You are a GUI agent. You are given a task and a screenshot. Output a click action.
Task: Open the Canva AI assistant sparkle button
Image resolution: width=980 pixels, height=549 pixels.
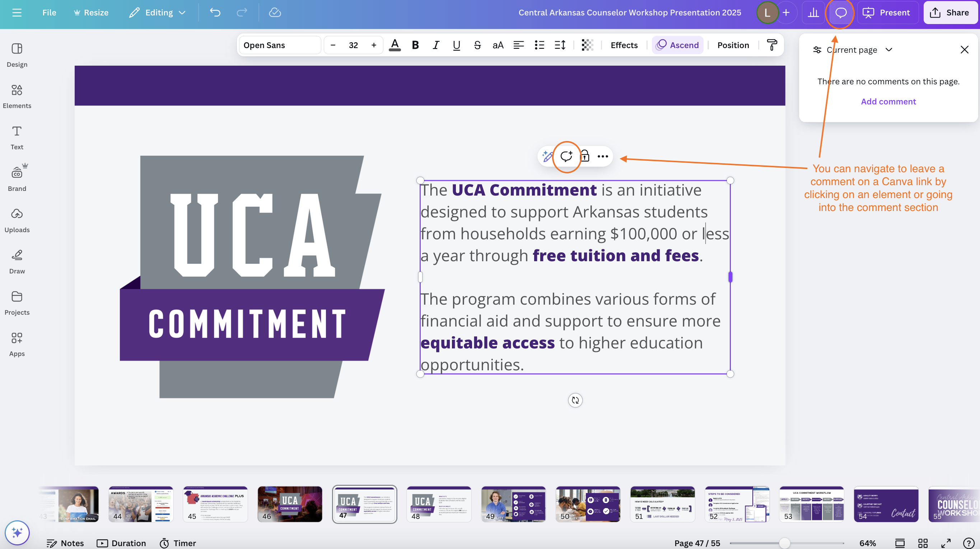point(17,532)
